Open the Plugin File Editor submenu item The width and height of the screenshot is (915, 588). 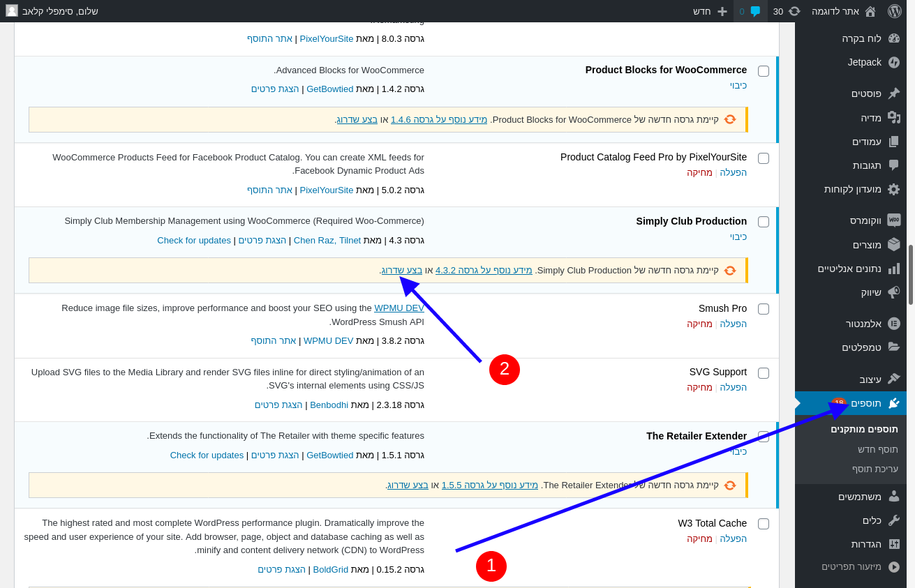pos(875,469)
